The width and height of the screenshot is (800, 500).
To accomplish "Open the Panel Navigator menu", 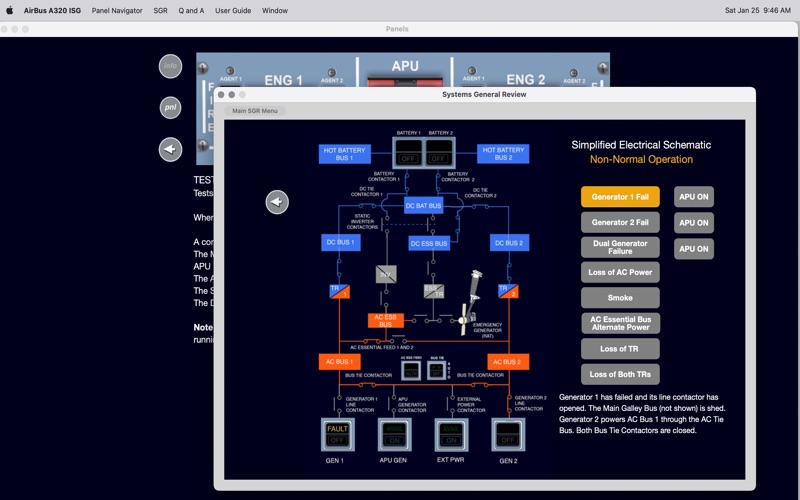I will point(117,10).
